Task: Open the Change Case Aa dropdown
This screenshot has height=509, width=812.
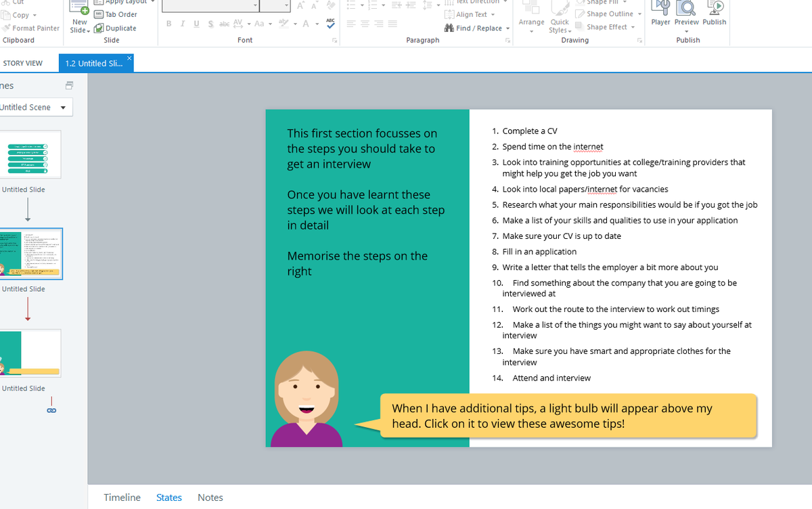Action: [271, 24]
